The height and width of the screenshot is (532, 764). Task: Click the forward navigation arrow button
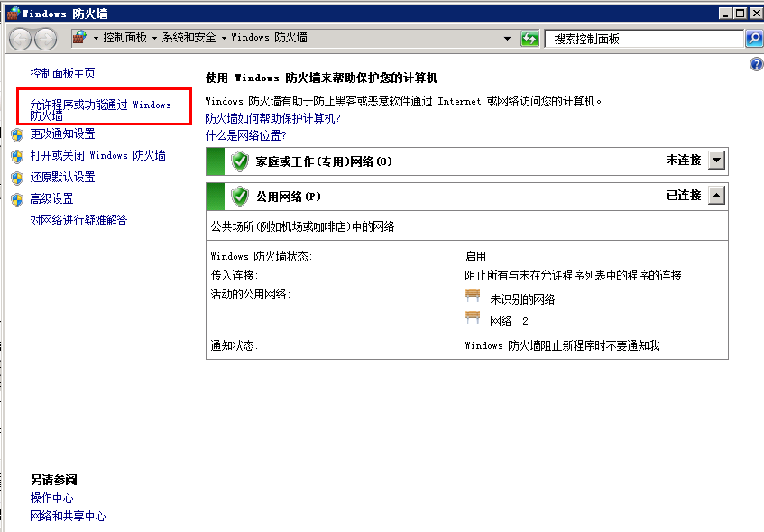[x=45, y=39]
